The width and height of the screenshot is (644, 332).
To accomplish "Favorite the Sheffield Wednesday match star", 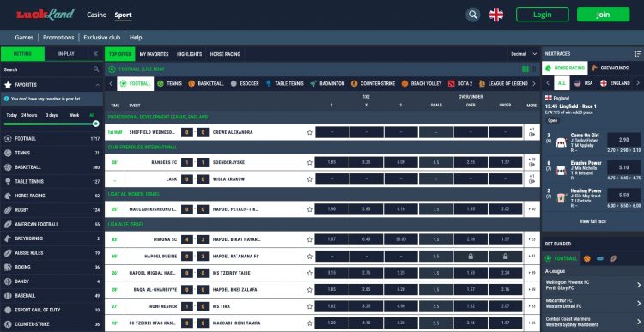I will 310,132.
